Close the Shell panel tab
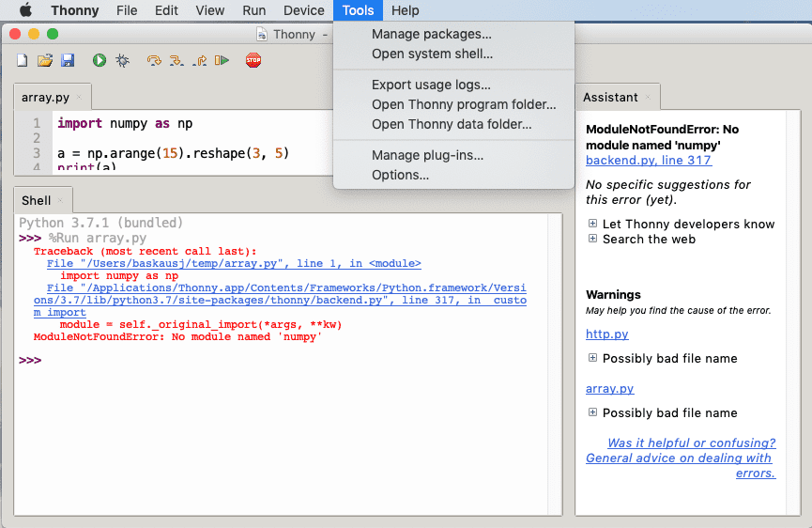The height and width of the screenshot is (528, 812). click(60, 200)
